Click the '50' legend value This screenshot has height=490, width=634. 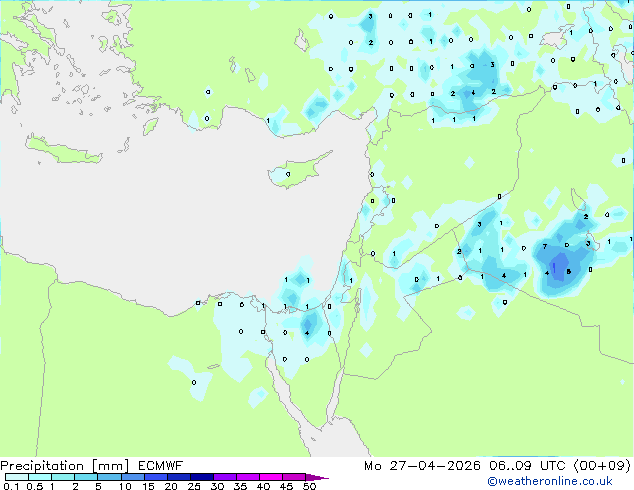pos(309,486)
